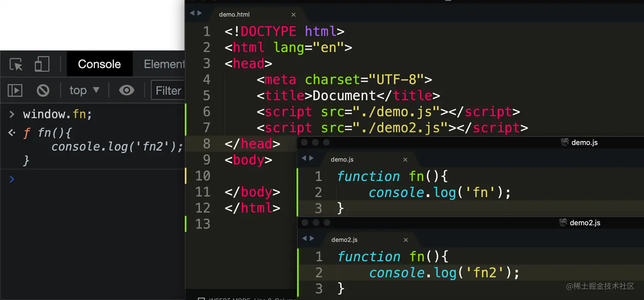The width and height of the screenshot is (644, 300).
Task: Click console.log('fn') line in demo.js
Action: click(440, 193)
